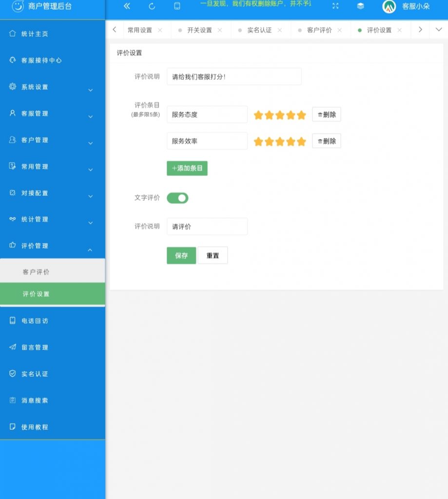Click the refresh icon in top bar
This screenshot has height=499, width=448.
click(x=152, y=6)
